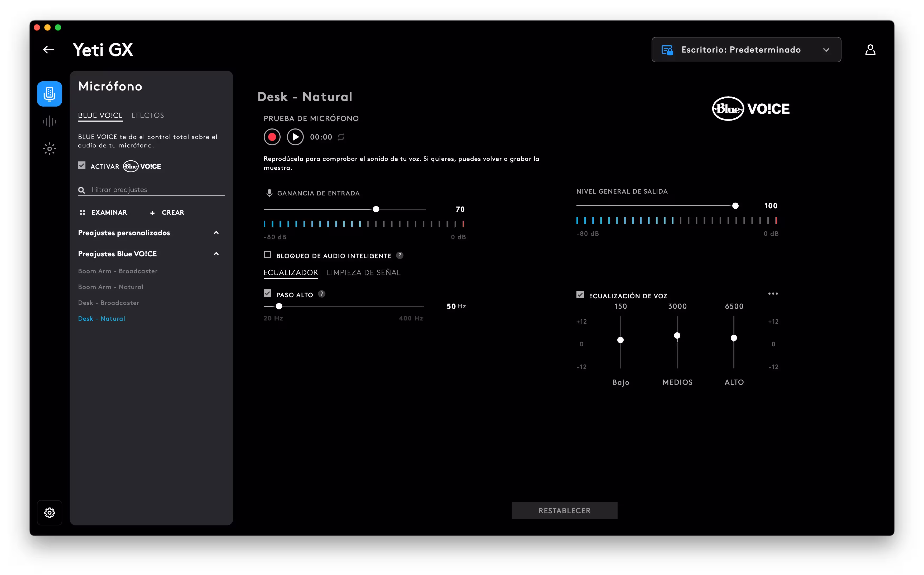Viewport: 924px width, 575px height.
Task: Show help for Bloqueo de audio inteligente
Action: (400, 256)
